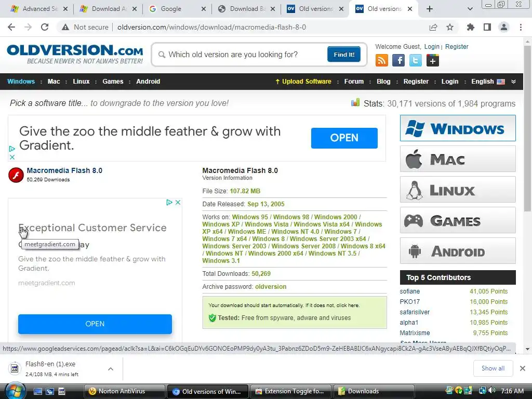Share this page via address bar icon
Screen dimensions: 532x399
pyautogui.click(x=433, y=28)
